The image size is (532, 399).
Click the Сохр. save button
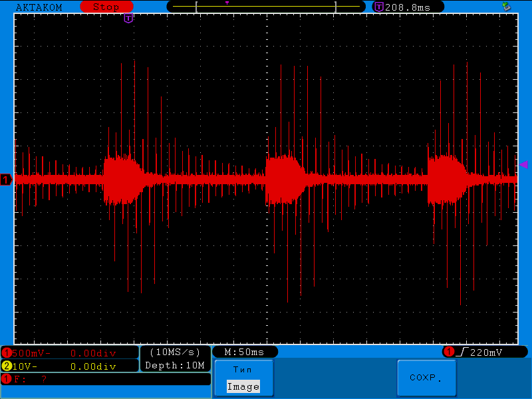pos(426,378)
